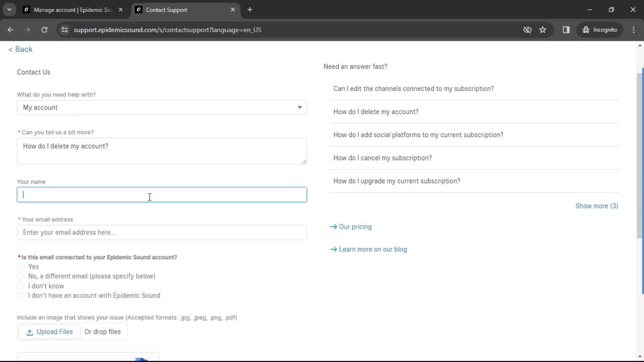644x362 pixels.
Task: Bookmark this page with the star icon
Action: [x=543, y=30]
